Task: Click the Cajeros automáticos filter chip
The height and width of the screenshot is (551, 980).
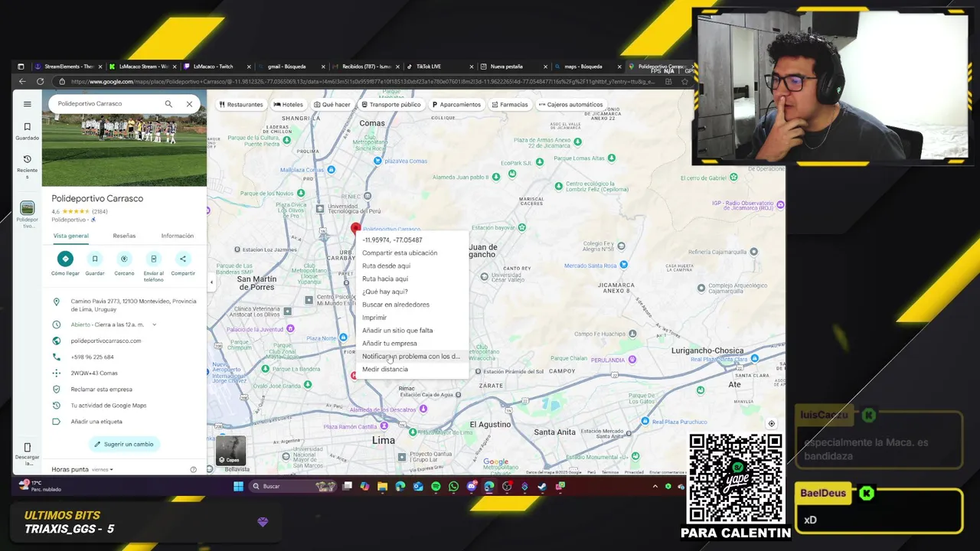Action: (570, 105)
